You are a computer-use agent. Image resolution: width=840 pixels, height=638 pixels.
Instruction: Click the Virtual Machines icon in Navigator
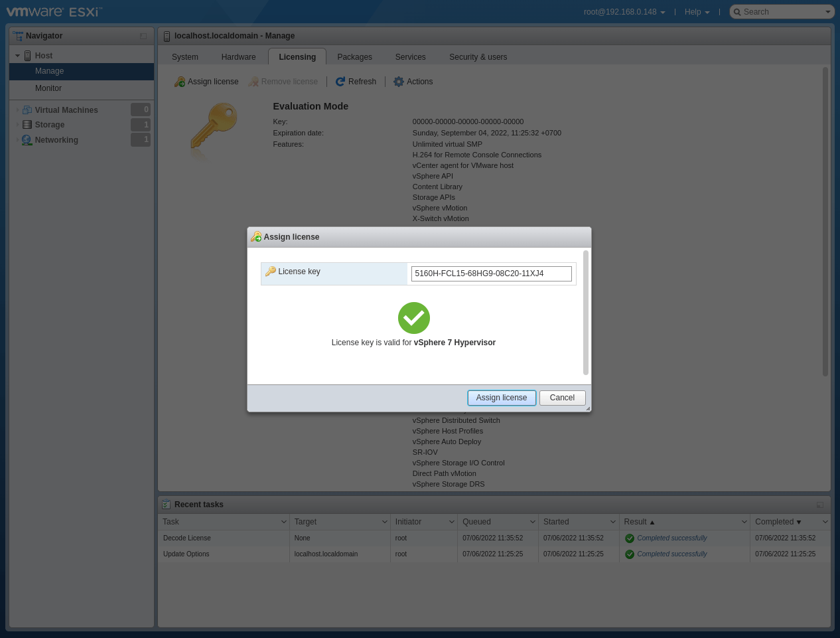point(27,110)
